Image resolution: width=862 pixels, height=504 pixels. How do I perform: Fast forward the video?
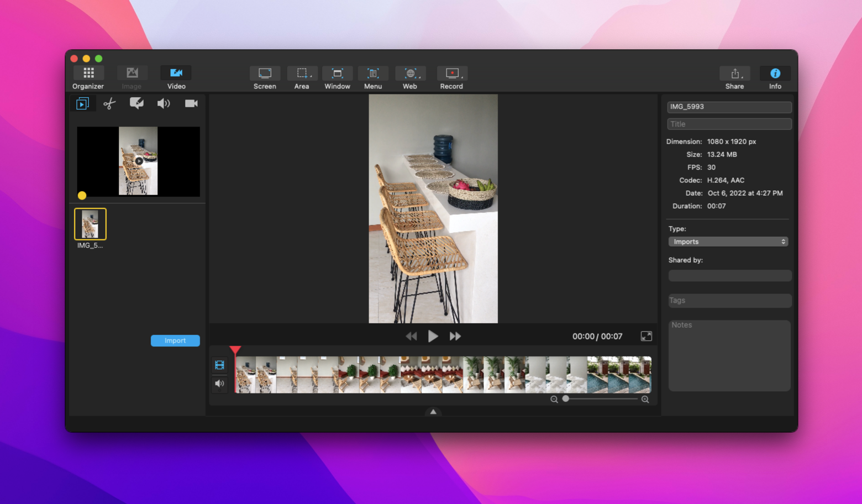[455, 336]
